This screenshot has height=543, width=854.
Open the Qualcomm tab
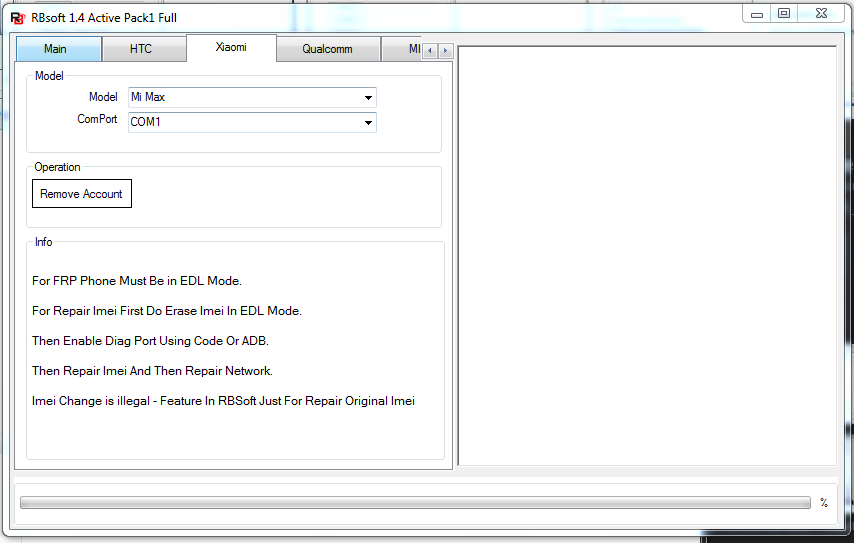[328, 49]
